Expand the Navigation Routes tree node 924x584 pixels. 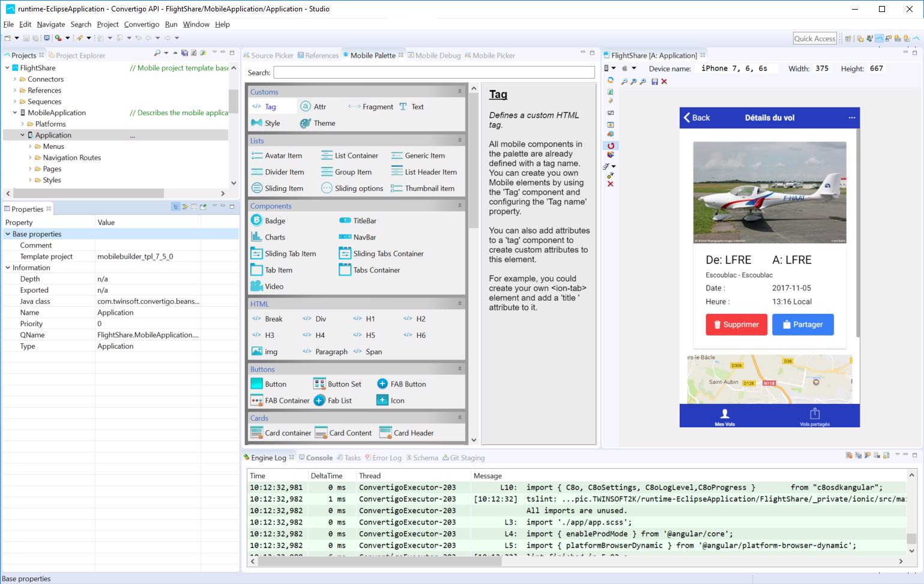point(30,157)
